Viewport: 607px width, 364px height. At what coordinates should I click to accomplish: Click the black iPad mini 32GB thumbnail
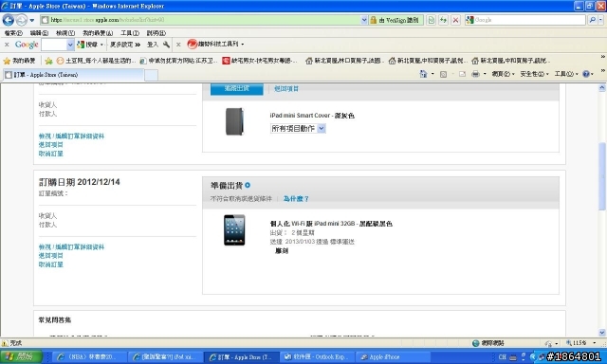234,230
